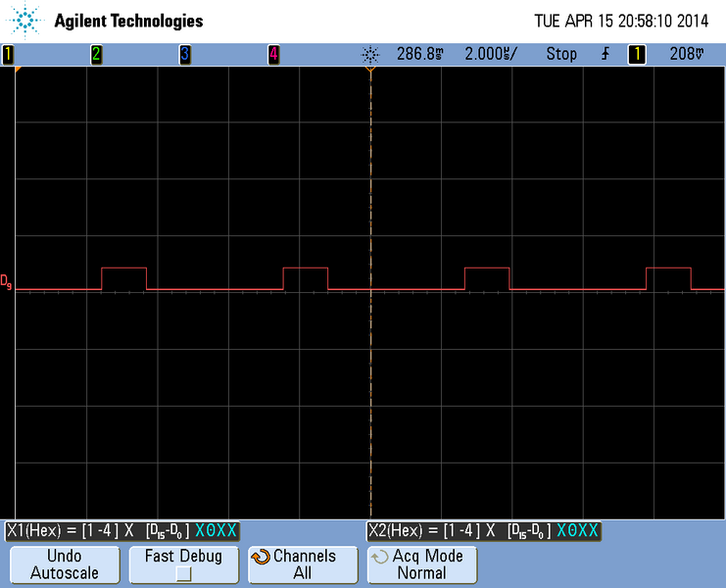Click the trigger source channel 1 badge
Image resolution: width=726 pixels, height=588 pixels.
pos(637,55)
